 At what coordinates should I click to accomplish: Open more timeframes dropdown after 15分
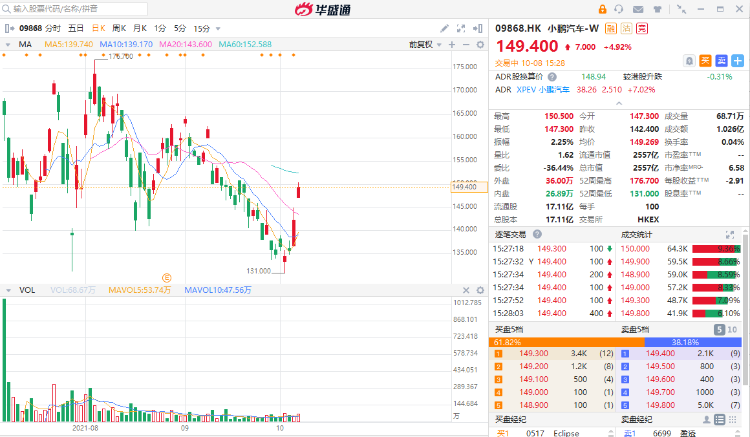tap(218, 29)
